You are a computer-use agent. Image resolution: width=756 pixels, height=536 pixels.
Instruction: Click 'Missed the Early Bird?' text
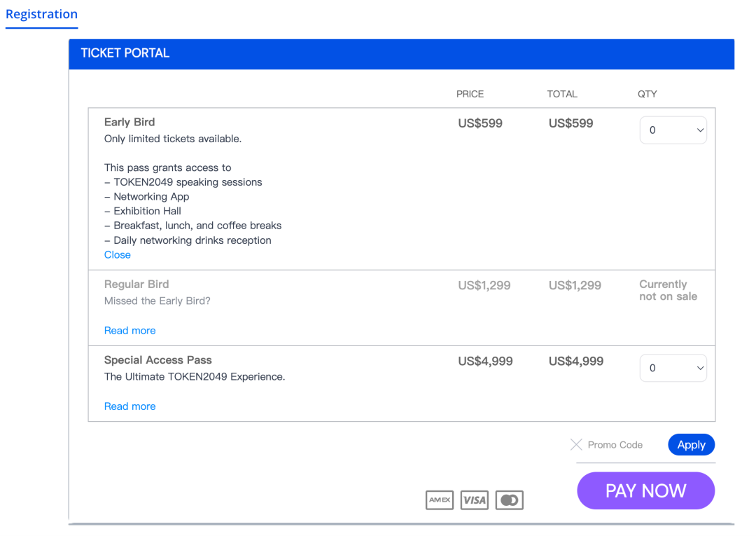pos(157,301)
